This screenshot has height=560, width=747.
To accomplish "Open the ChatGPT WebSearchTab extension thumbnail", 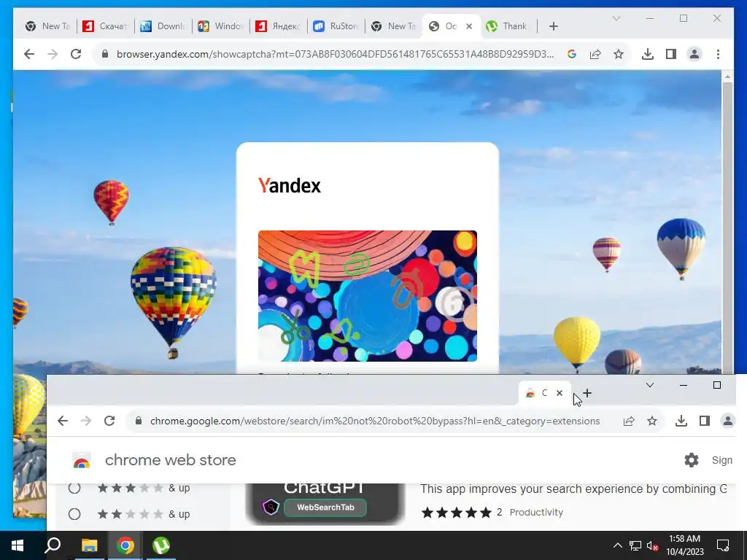I will click(325, 504).
